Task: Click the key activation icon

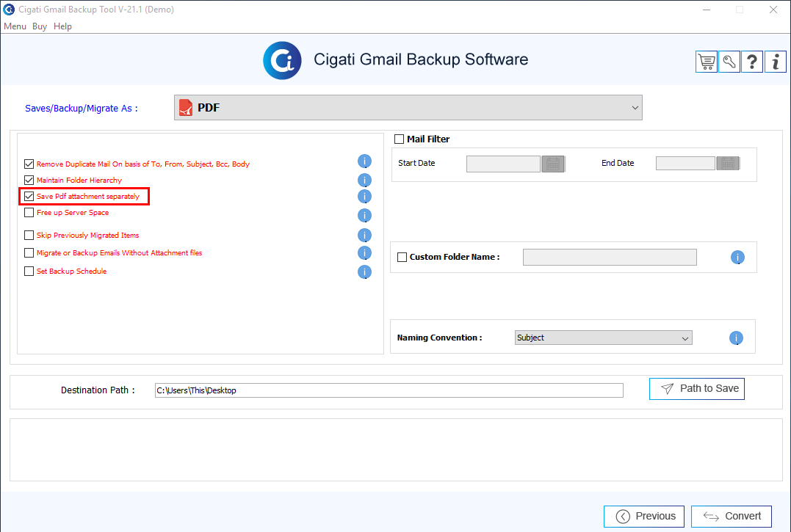Action: click(x=729, y=62)
